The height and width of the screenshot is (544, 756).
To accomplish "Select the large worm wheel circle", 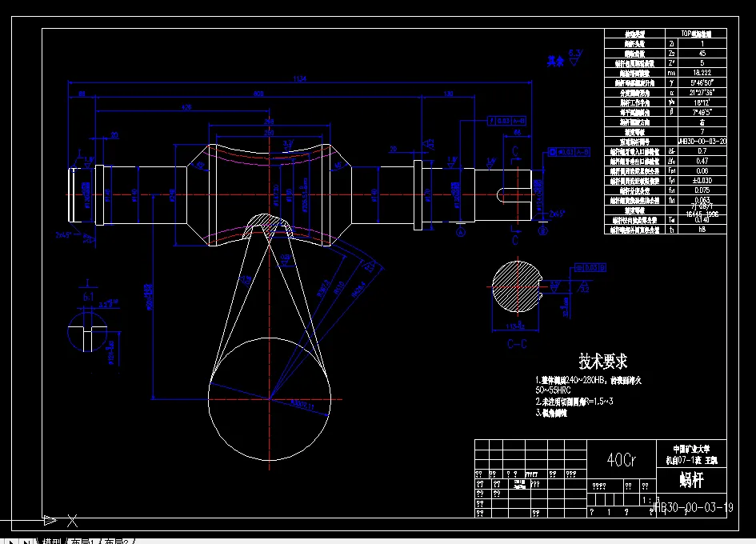I will coord(270,399).
